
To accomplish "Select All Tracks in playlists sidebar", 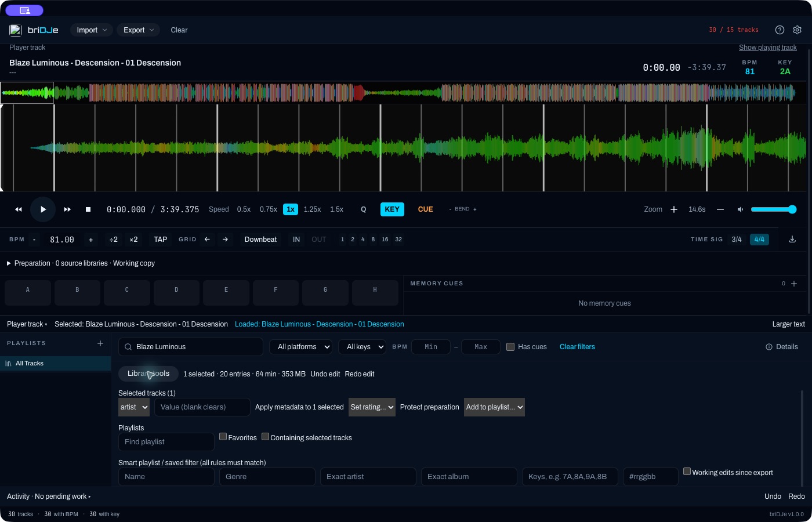I will tap(56, 364).
